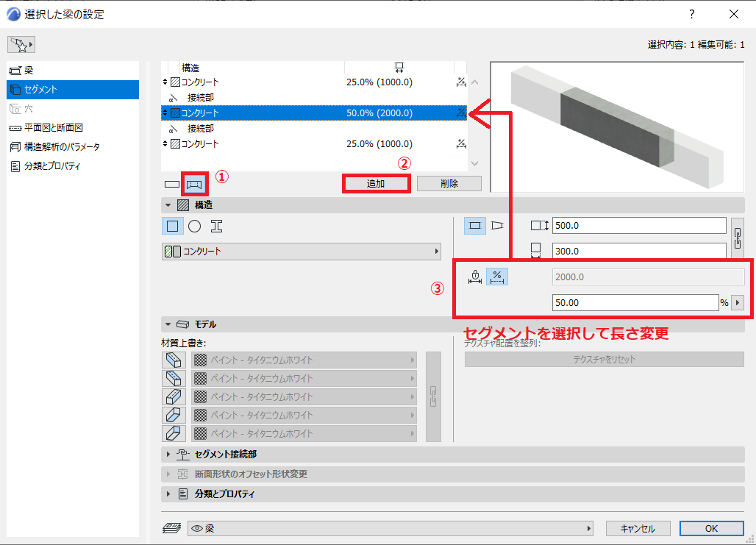Screen dimensions: 756x545
Task: Select the multi-segment beam icon
Action: tap(195, 184)
